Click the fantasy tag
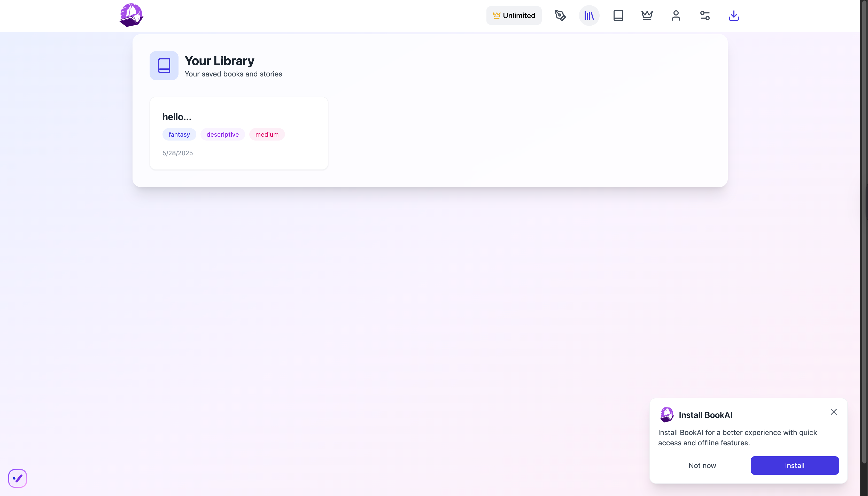Screen dimensions: 868x496 (179, 134)
